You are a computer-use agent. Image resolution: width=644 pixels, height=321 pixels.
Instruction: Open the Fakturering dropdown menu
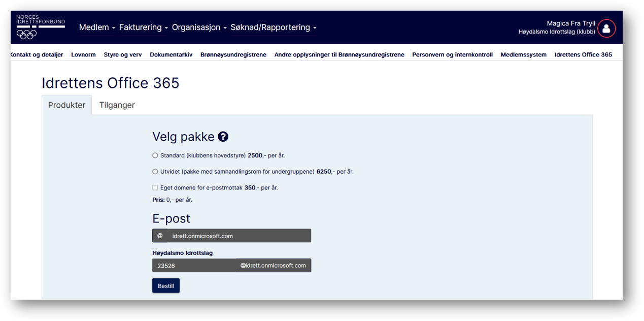pos(144,27)
